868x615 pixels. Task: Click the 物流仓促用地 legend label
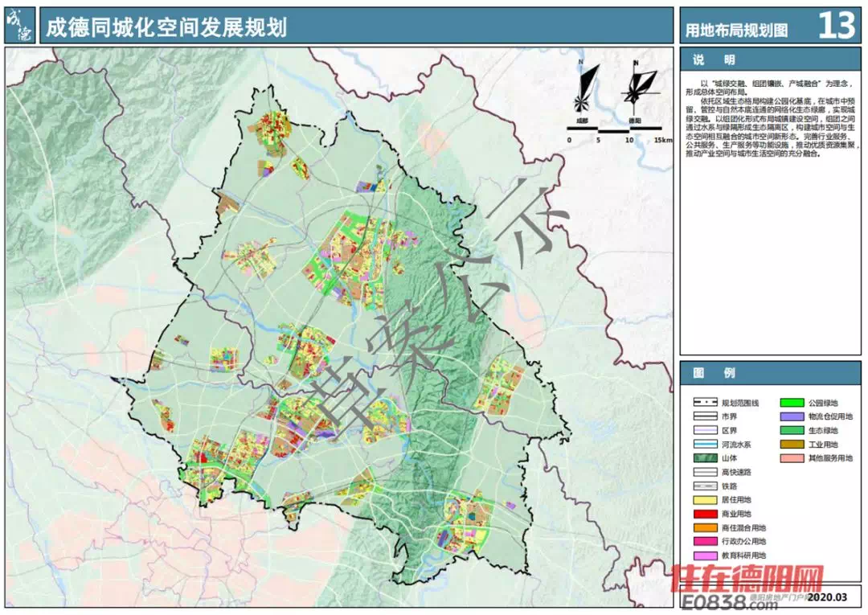click(x=830, y=416)
